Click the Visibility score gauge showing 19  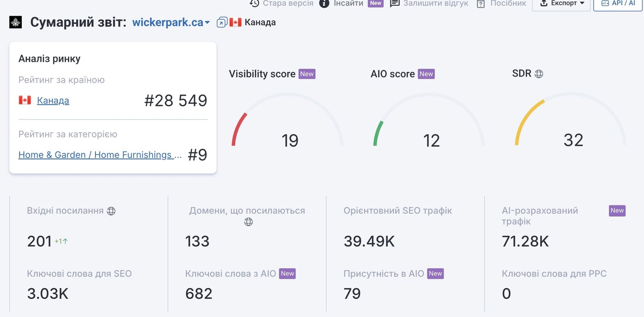pyautogui.click(x=287, y=120)
